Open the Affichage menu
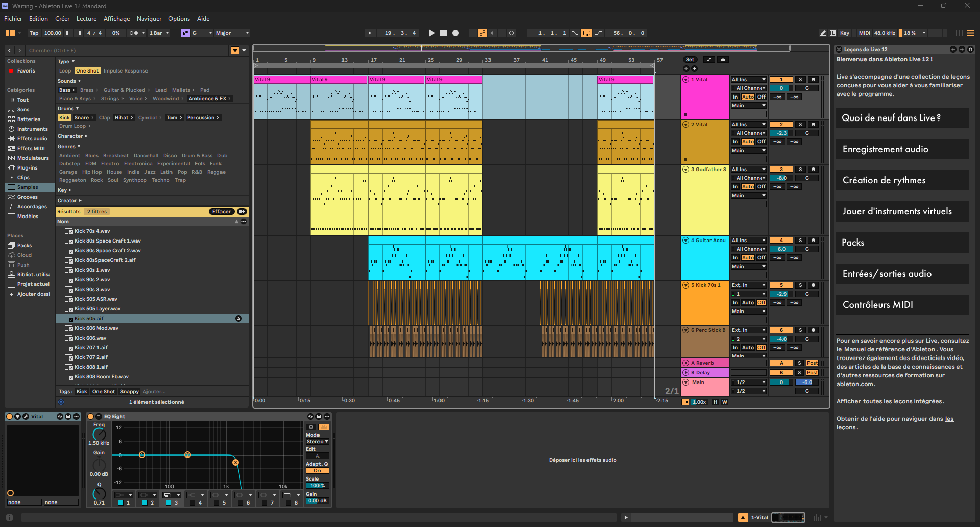This screenshot has width=980, height=527. (x=117, y=19)
